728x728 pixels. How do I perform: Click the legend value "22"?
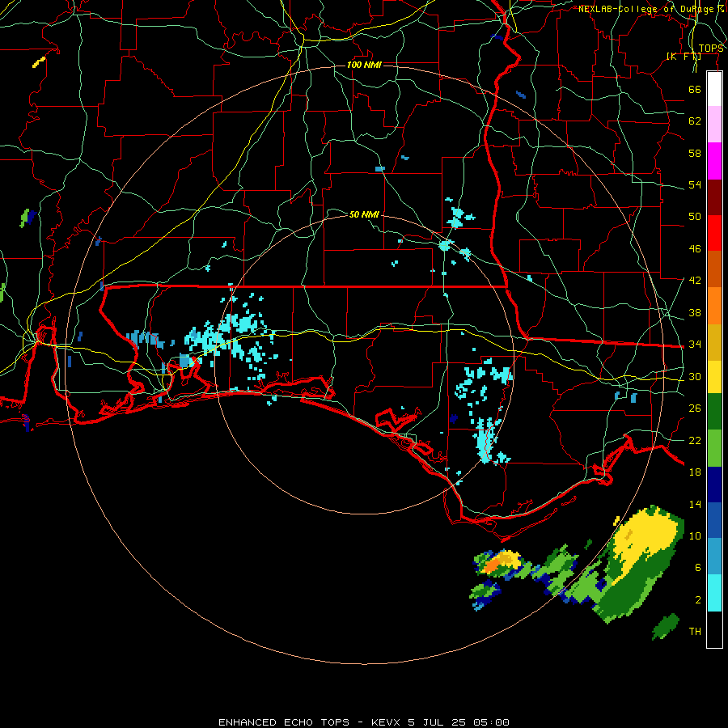(x=695, y=440)
